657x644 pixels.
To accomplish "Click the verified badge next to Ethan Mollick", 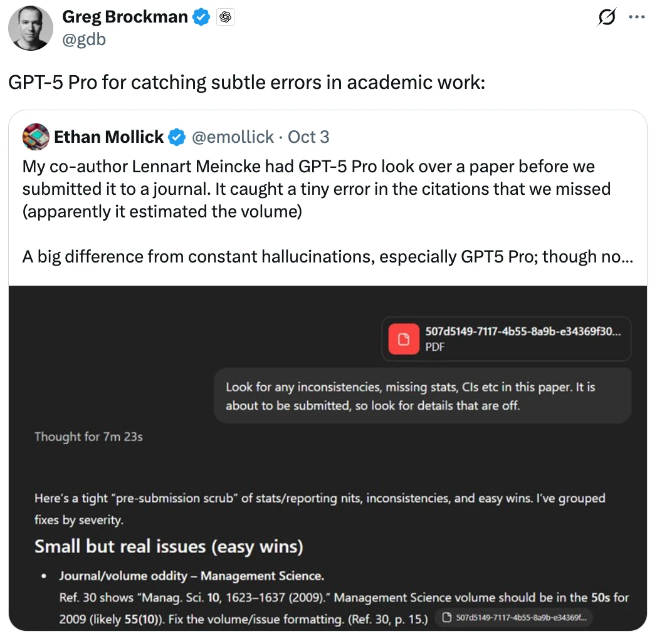I will point(177,137).
